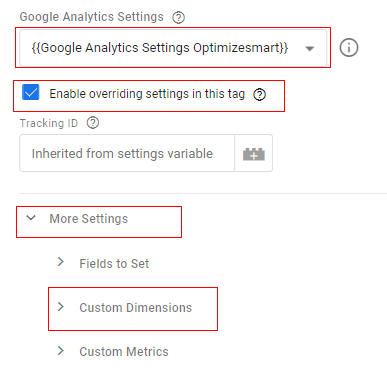Click the Custom Metrics label
The height and width of the screenshot is (377, 387).
point(124,352)
